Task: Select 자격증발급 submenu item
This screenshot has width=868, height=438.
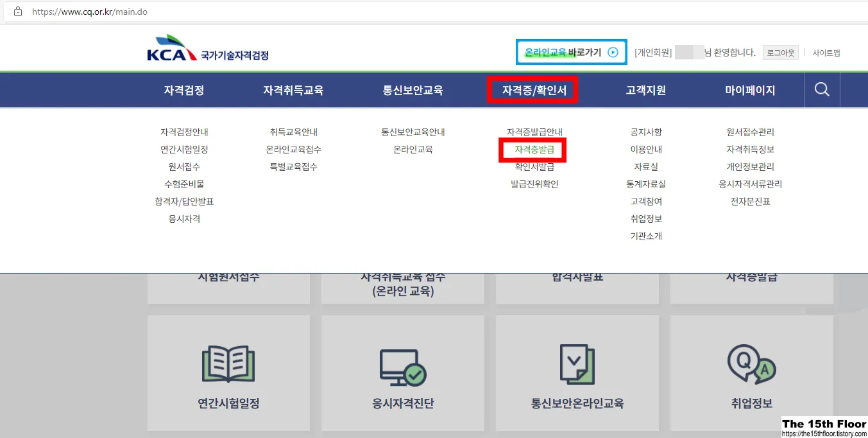Action: point(534,150)
